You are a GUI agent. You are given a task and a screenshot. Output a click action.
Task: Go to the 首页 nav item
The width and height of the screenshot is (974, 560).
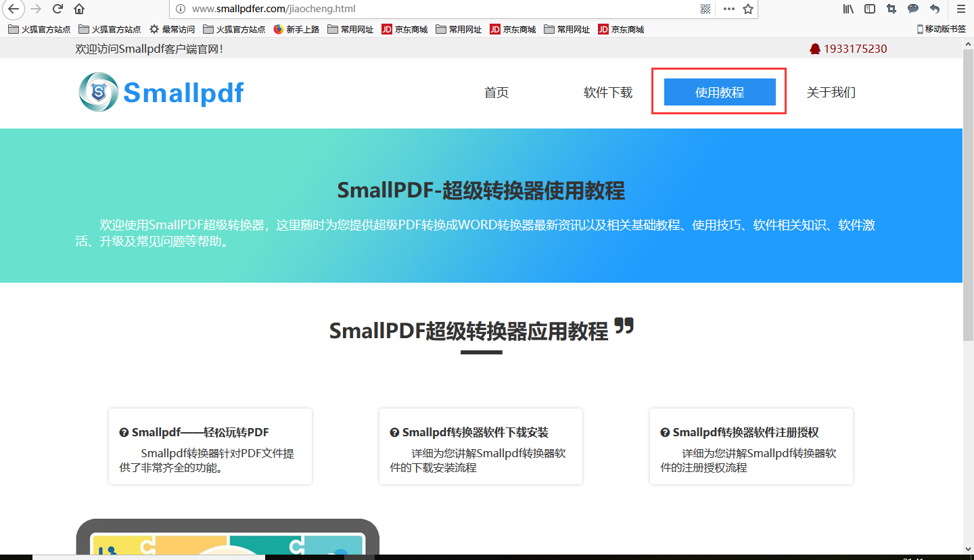click(496, 93)
